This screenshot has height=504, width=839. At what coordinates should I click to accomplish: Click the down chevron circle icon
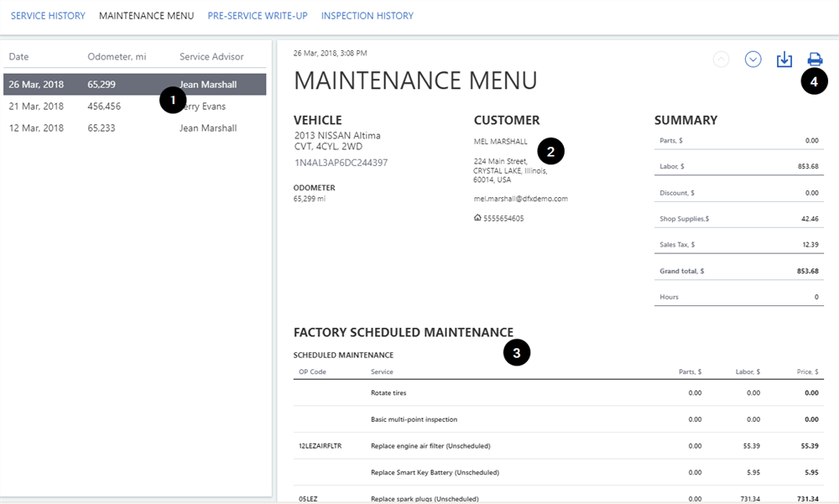coord(753,60)
